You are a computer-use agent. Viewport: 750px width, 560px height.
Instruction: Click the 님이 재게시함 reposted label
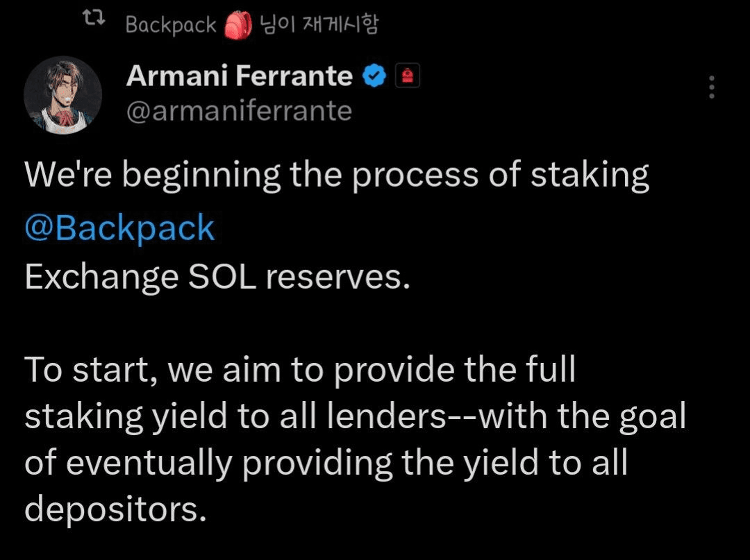click(x=319, y=24)
